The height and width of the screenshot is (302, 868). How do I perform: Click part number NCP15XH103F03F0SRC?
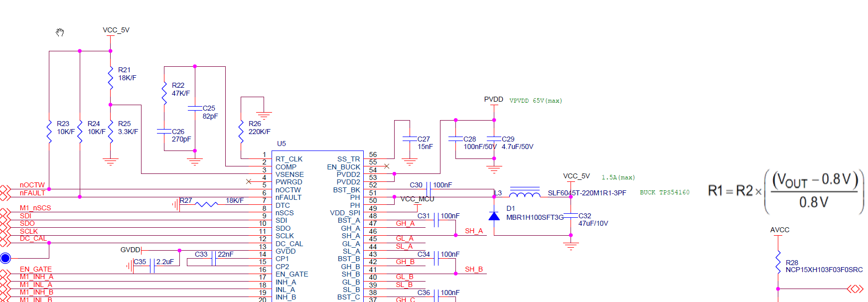[x=824, y=270]
